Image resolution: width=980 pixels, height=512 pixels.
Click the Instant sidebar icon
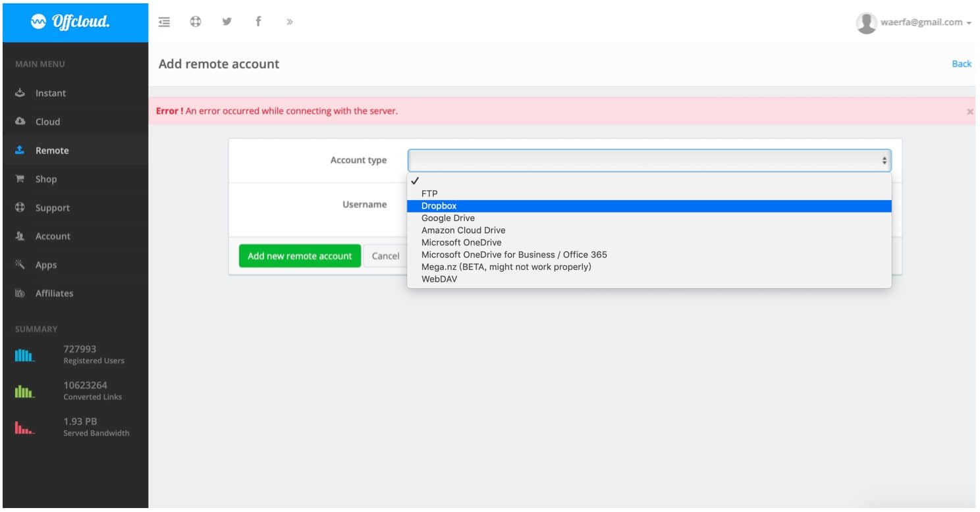click(x=20, y=93)
